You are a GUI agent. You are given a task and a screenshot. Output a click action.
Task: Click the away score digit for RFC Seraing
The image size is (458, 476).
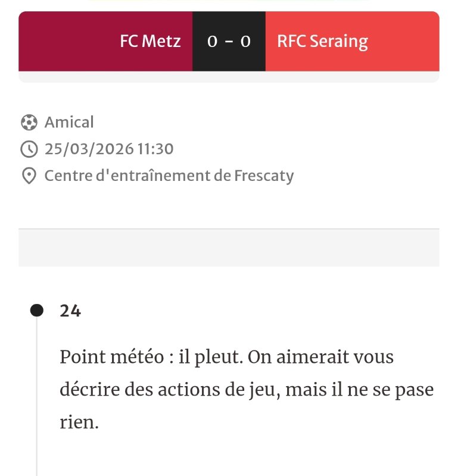click(245, 42)
